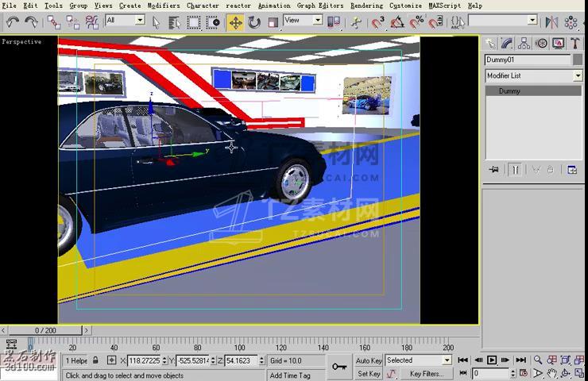Open the Create panel tab
Screen dimensions: 588x381
pos(491,44)
